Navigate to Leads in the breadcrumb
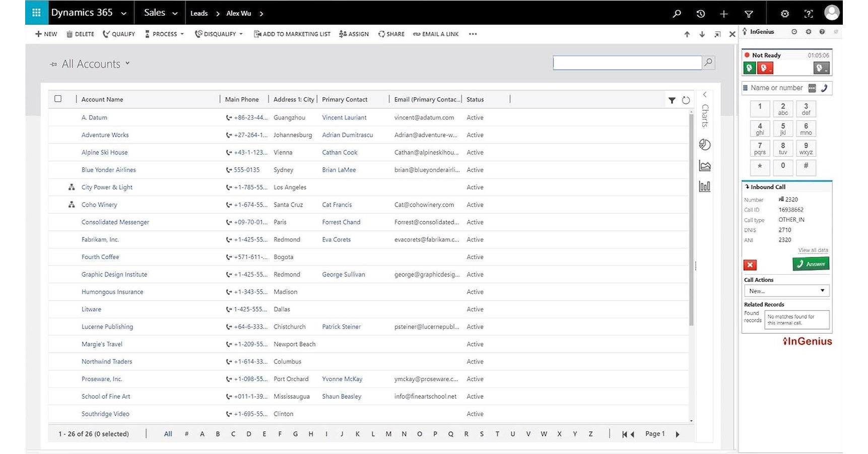This screenshot has height=454, width=868. coord(199,13)
